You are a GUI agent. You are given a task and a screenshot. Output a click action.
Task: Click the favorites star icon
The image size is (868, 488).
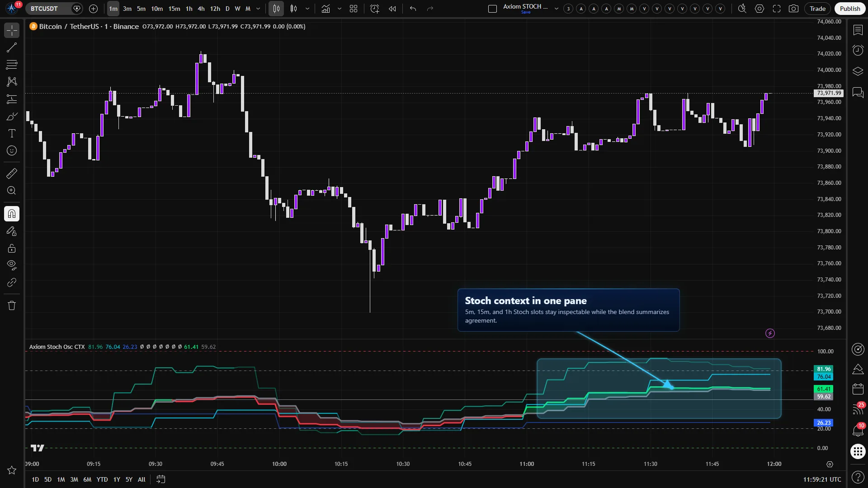(12, 470)
